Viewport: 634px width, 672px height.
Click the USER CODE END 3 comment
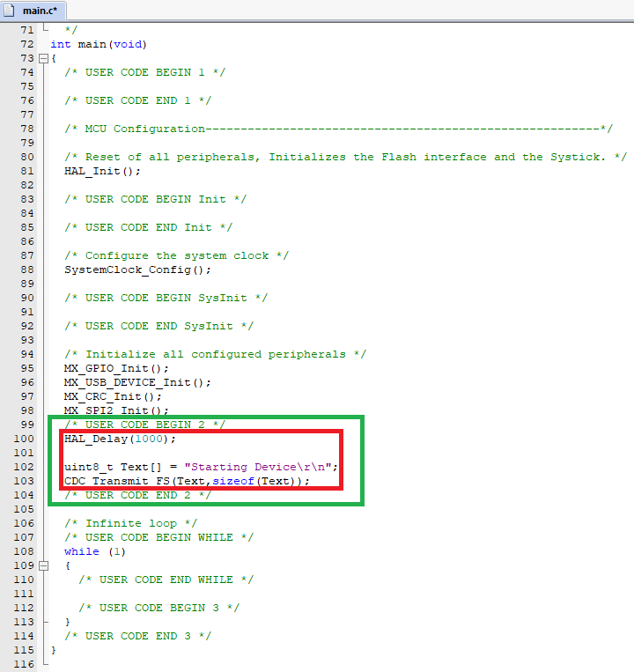coord(137,636)
